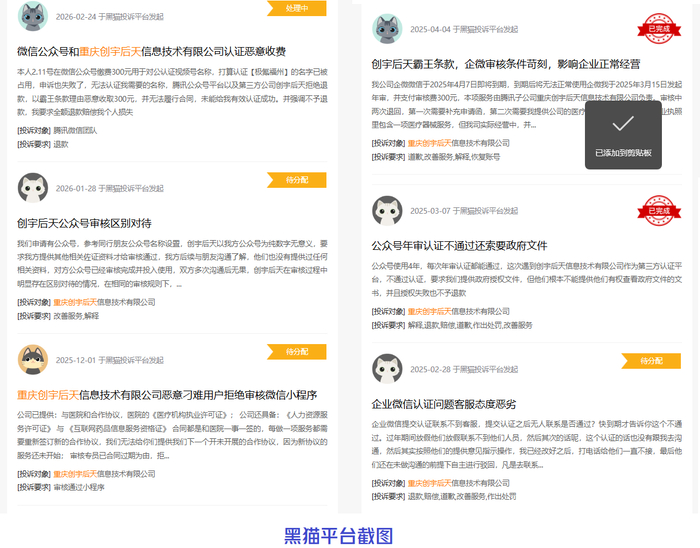Click the complaint target company under the 2025-04-04 complaint

click(x=458, y=143)
